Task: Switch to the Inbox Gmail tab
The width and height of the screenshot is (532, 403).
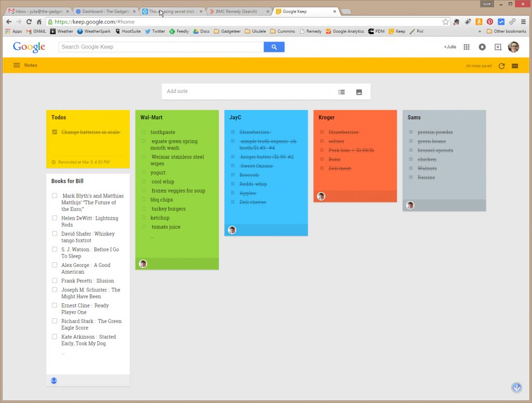Action: tap(39, 11)
